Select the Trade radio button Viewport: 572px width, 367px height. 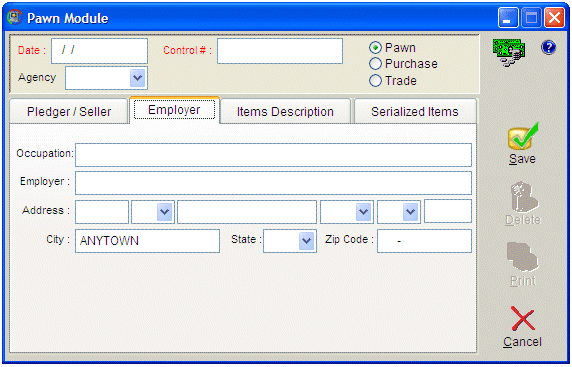point(375,81)
